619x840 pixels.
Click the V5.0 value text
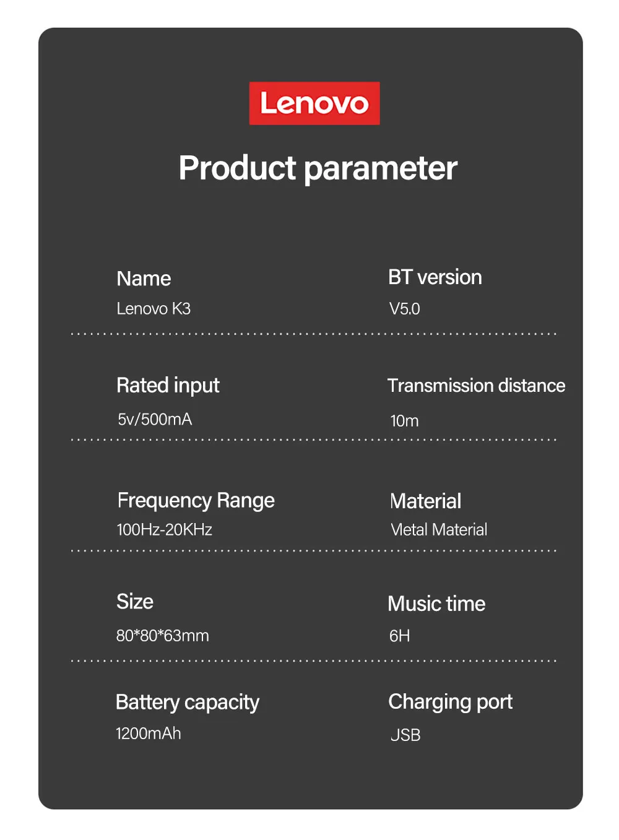click(x=405, y=309)
